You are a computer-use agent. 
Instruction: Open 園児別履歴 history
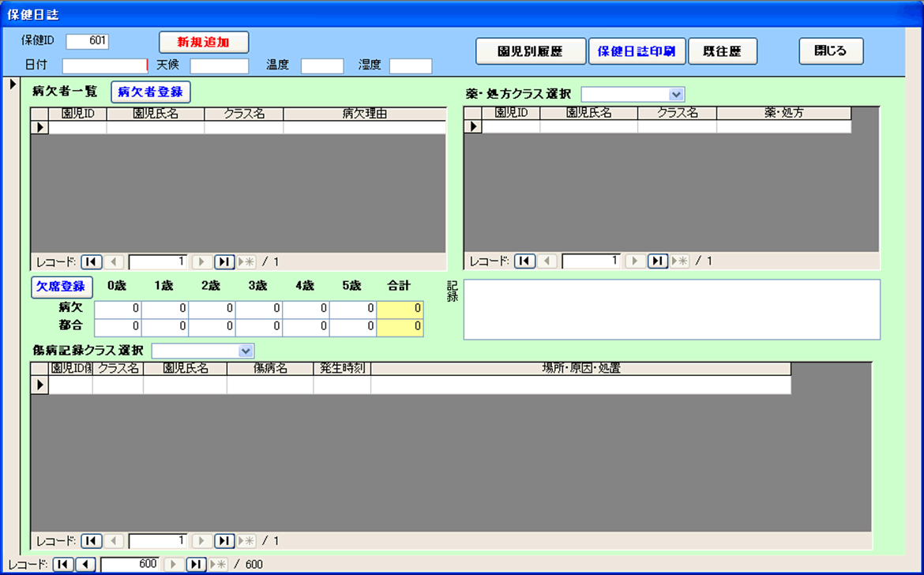click(x=530, y=51)
